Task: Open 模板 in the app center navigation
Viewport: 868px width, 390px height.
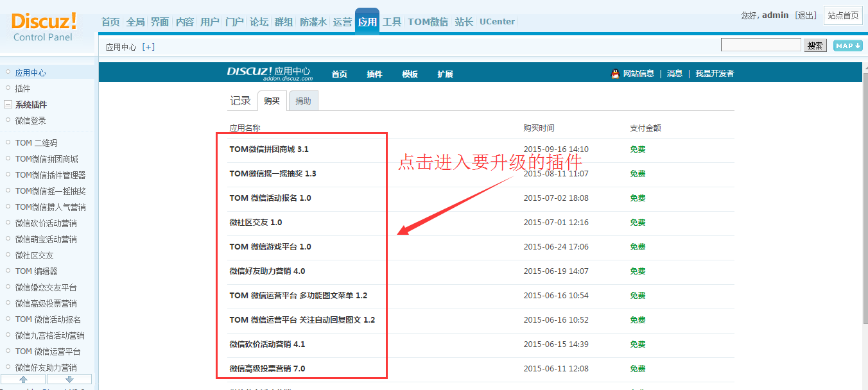Action: click(410, 74)
